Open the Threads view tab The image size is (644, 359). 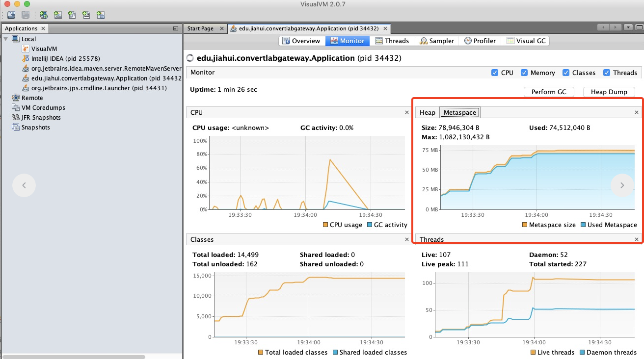(x=392, y=41)
